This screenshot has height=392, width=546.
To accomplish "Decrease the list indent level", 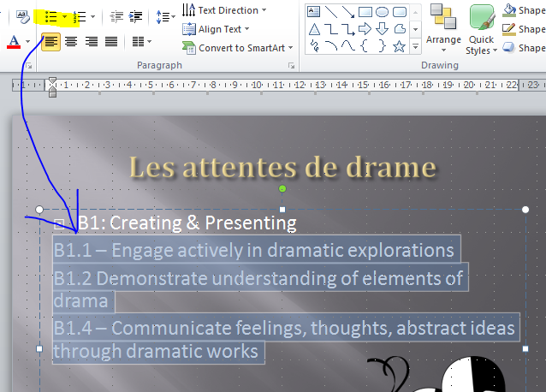I will (x=116, y=16).
